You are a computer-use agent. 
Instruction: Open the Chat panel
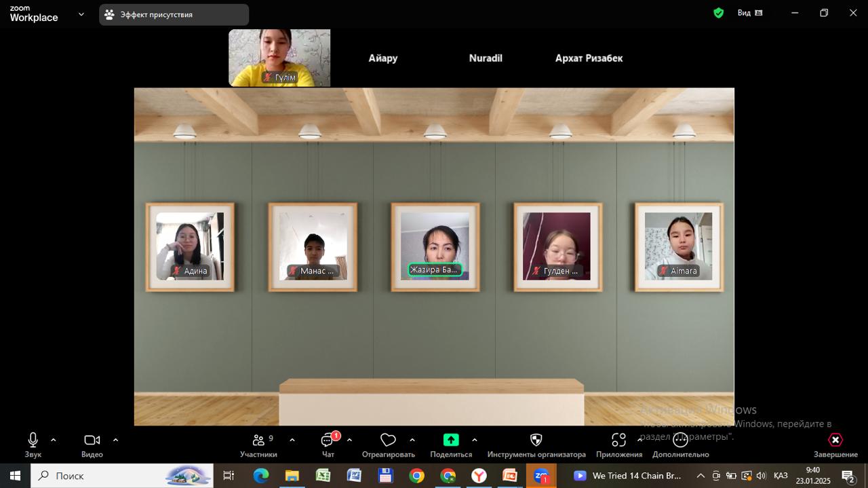point(328,440)
